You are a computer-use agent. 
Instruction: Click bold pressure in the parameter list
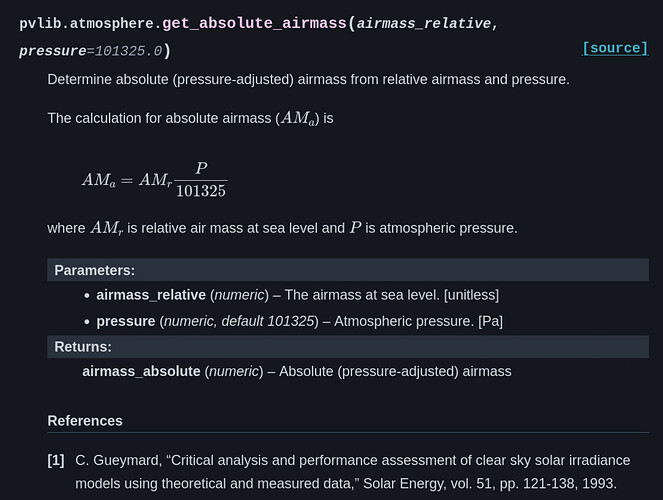point(126,321)
